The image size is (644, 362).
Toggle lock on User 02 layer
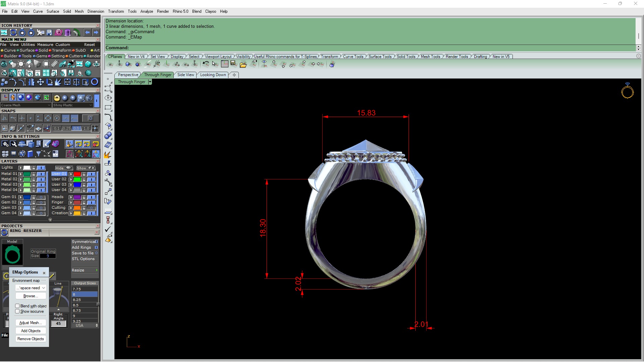point(84,179)
